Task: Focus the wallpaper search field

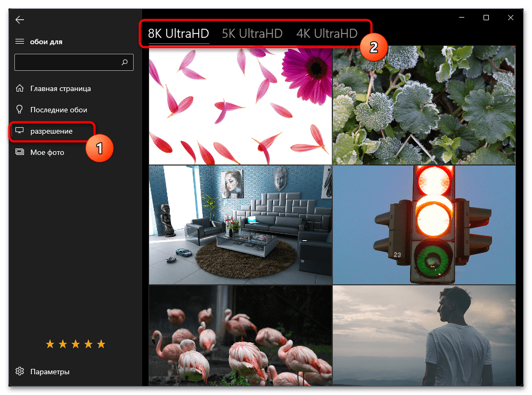Action: point(74,62)
